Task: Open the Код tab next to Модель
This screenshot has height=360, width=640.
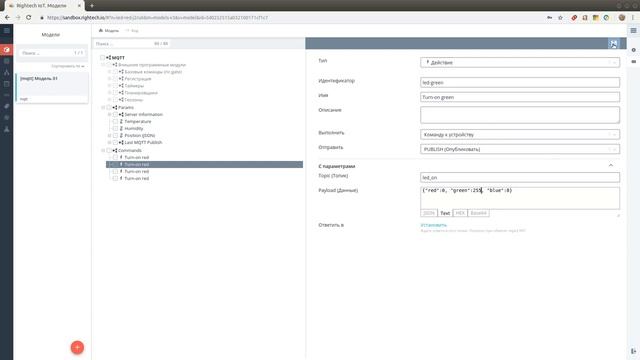Action: pos(132,31)
